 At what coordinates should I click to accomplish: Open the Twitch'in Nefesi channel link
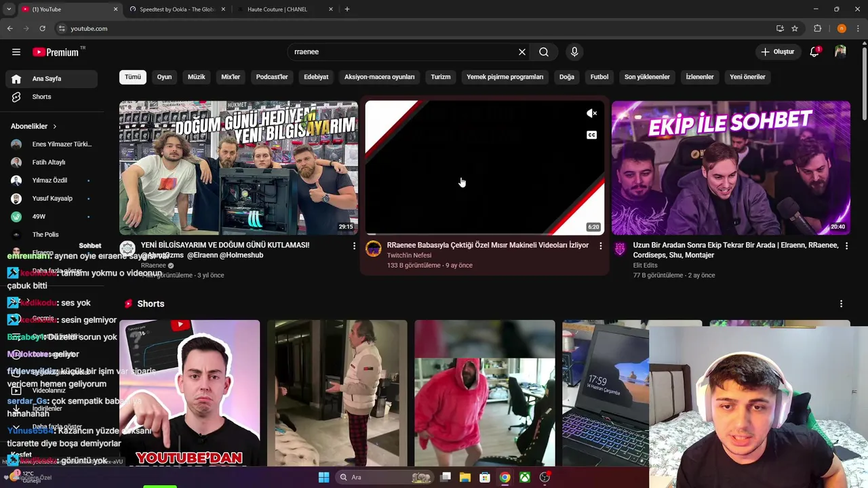[x=409, y=256]
